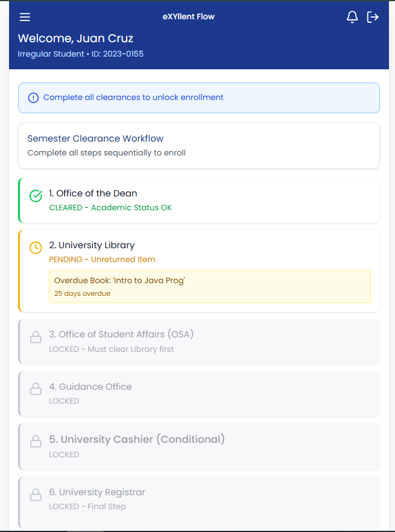Click the lock icon on Office of Student Affairs

[36, 338]
